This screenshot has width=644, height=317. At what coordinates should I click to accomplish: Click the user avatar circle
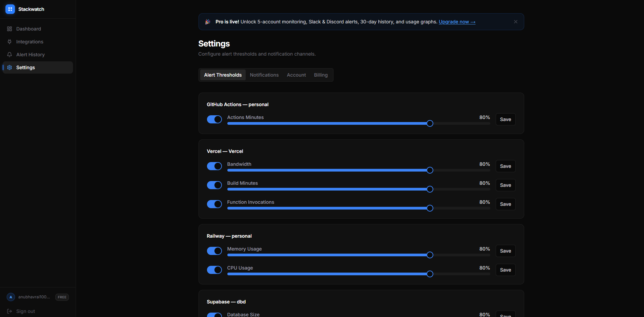pos(11,297)
